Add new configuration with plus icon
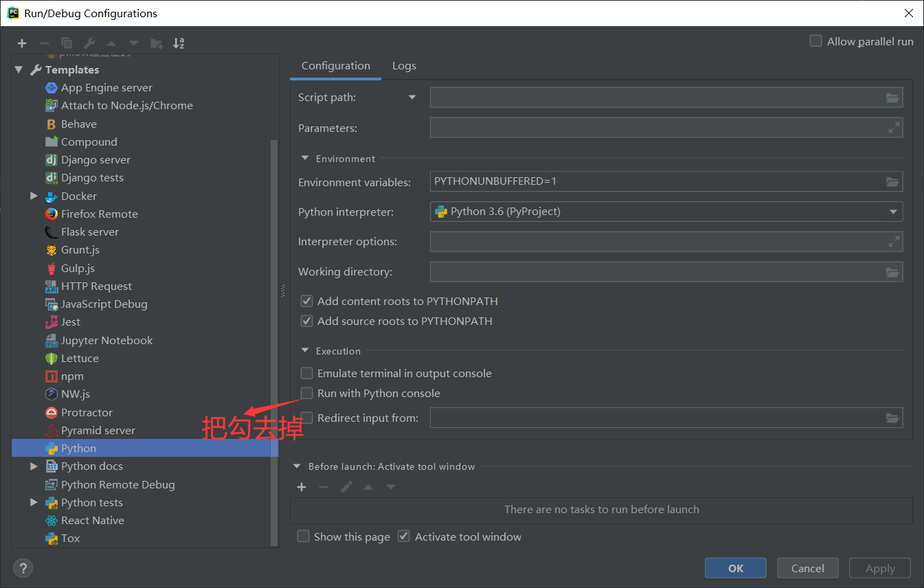The image size is (924, 588). click(22, 43)
